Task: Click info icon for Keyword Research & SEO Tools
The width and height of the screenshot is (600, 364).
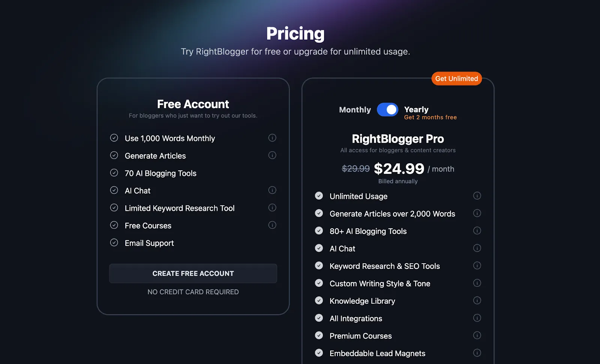Action: (477, 266)
